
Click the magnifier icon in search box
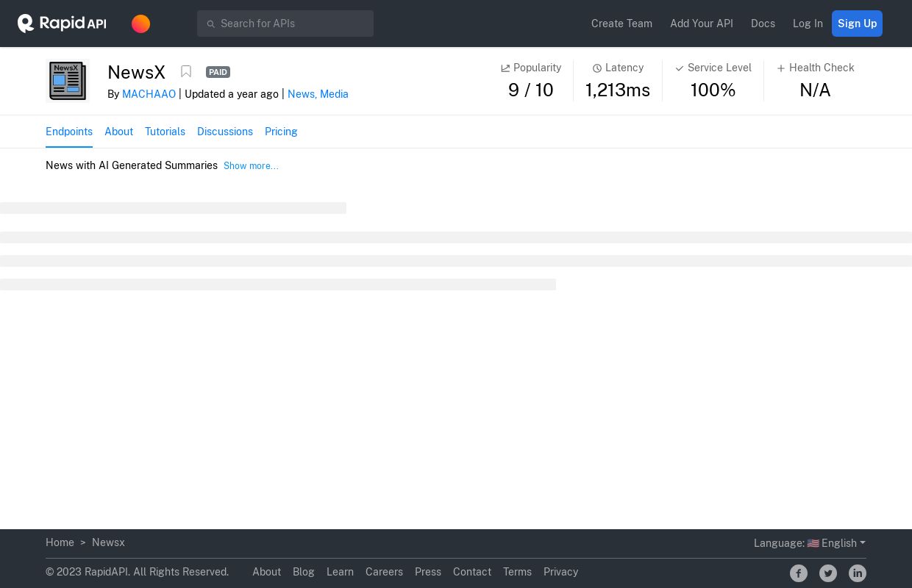click(210, 24)
